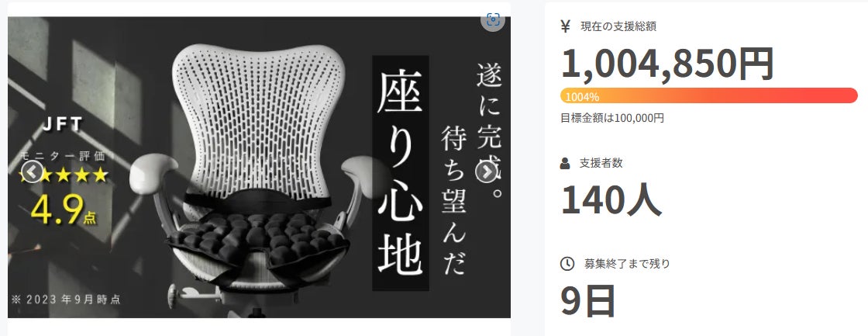Open the visual image search icon

(x=493, y=20)
